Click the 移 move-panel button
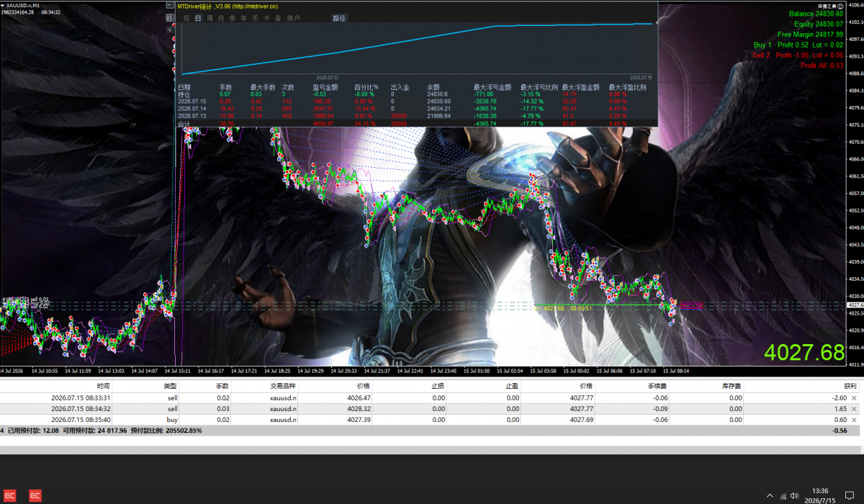 [x=170, y=18]
